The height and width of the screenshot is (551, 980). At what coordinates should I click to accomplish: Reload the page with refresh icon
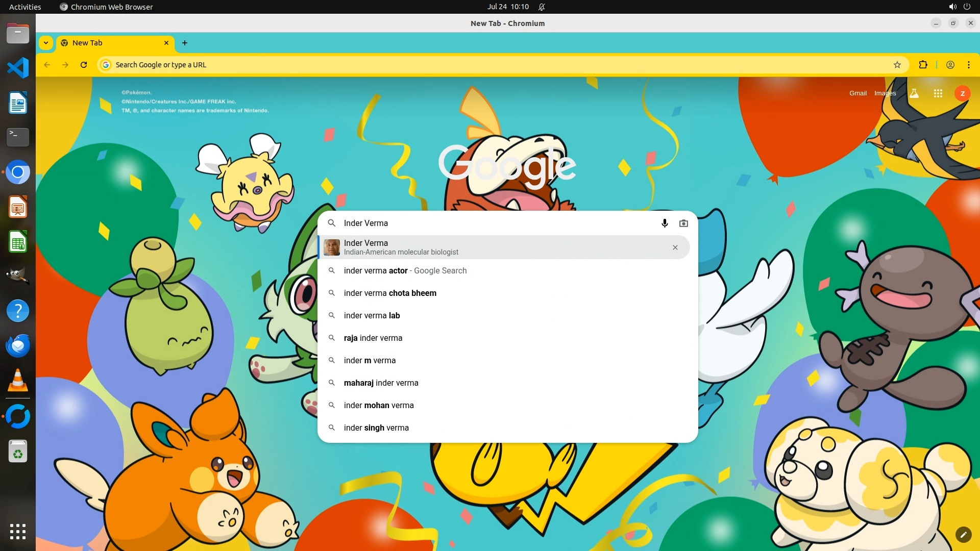84,65
